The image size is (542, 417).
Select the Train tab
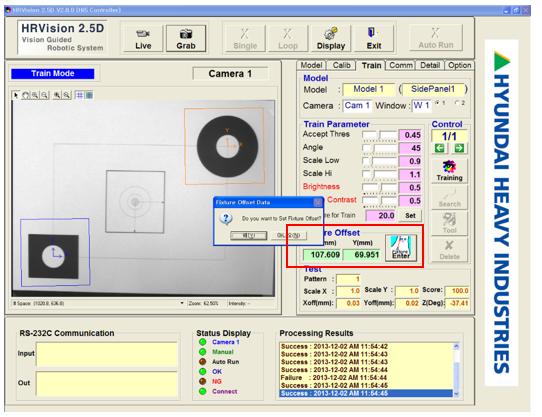click(371, 65)
